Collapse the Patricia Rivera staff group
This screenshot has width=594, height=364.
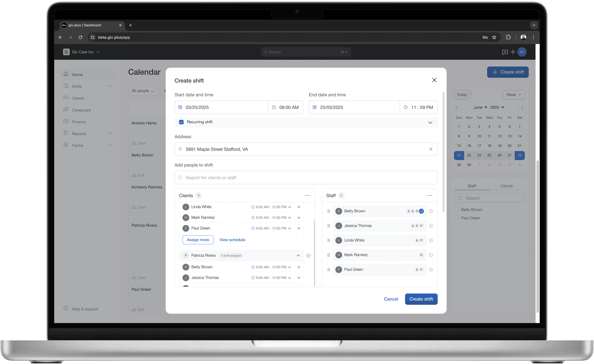[298, 255]
